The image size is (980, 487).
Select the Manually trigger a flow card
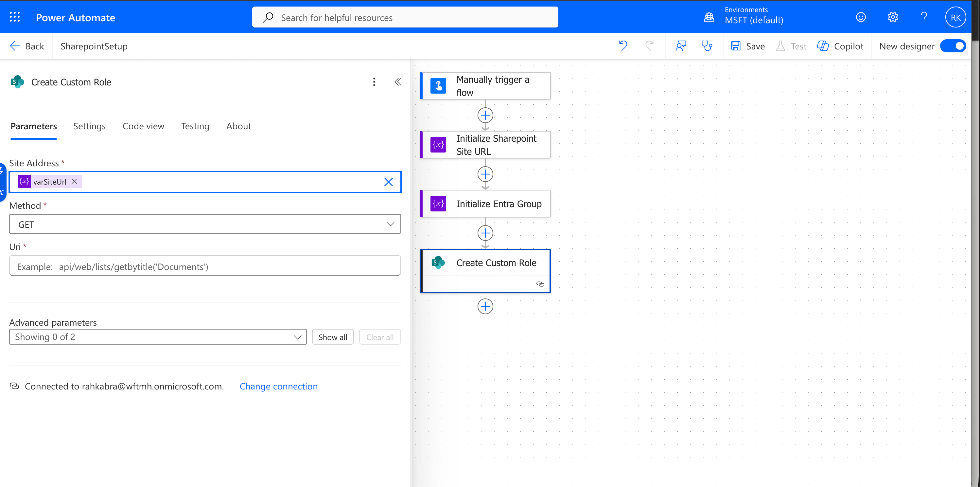click(x=485, y=86)
